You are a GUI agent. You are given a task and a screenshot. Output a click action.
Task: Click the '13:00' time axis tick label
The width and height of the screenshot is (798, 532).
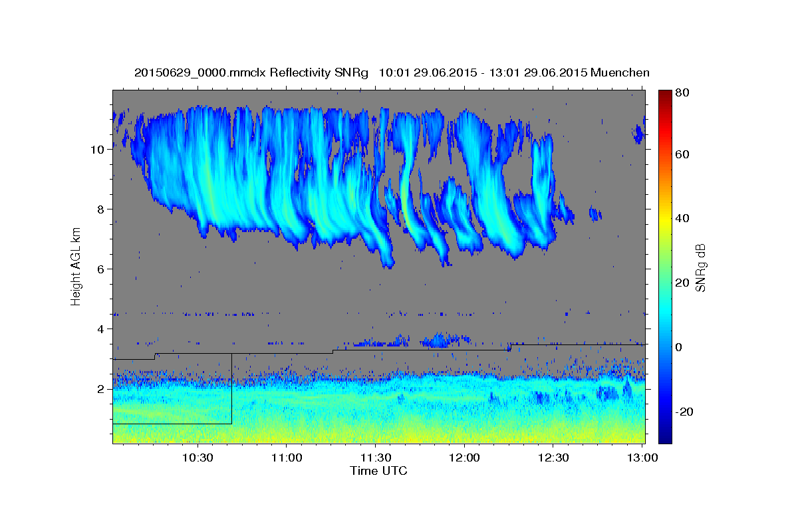coord(642,458)
